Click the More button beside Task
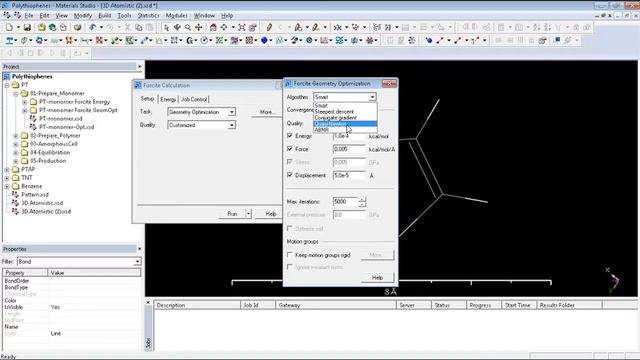Viewport: 640px width, 360px height. pyautogui.click(x=266, y=112)
